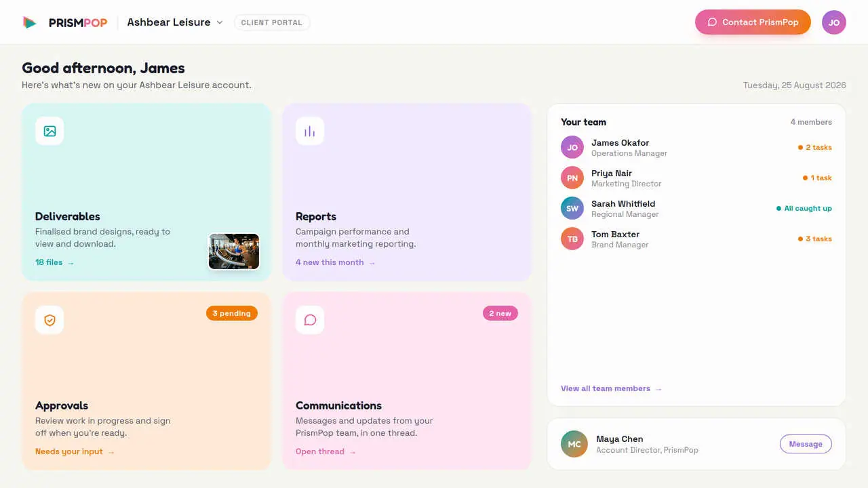This screenshot has width=868, height=488.
Task: Click the Reports card title
Action: click(316, 216)
